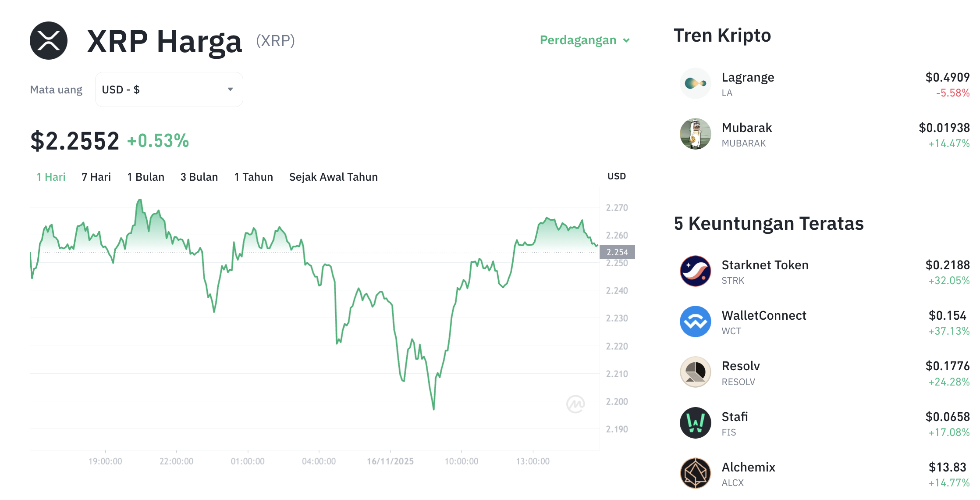The height and width of the screenshot is (500, 980).
Task: Click the Stafi logo icon
Action: click(695, 423)
